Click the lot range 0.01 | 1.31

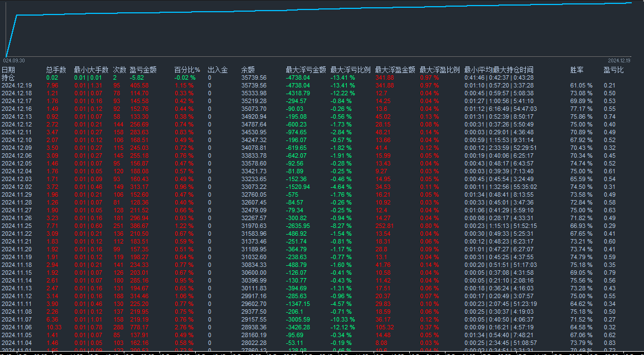[88, 85]
